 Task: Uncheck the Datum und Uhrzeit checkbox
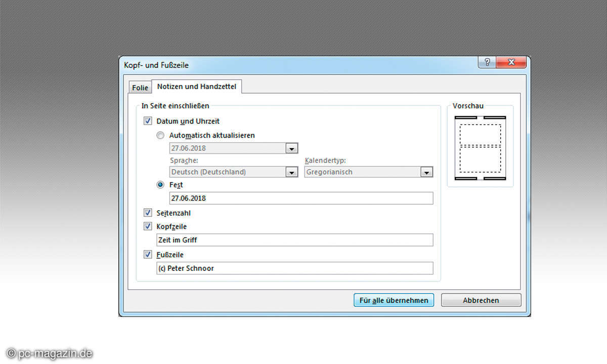(x=148, y=121)
